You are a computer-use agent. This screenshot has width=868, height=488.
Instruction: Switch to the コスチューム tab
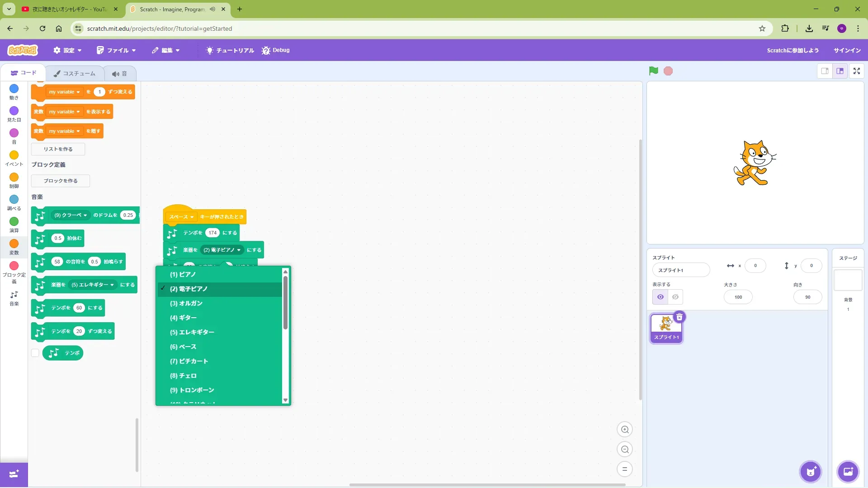75,73
